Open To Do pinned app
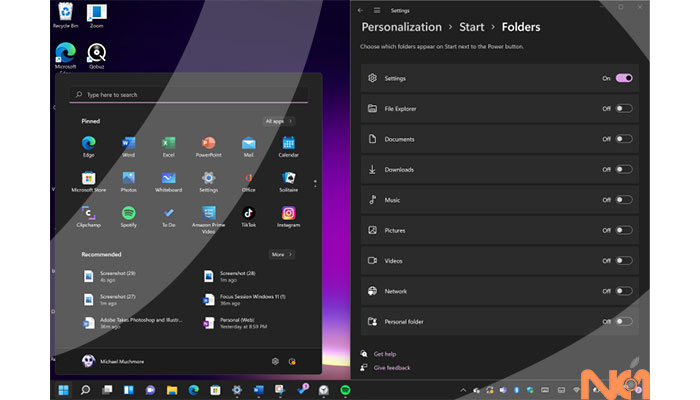Viewport: 700px width, 400px height. pyautogui.click(x=168, y=217)
